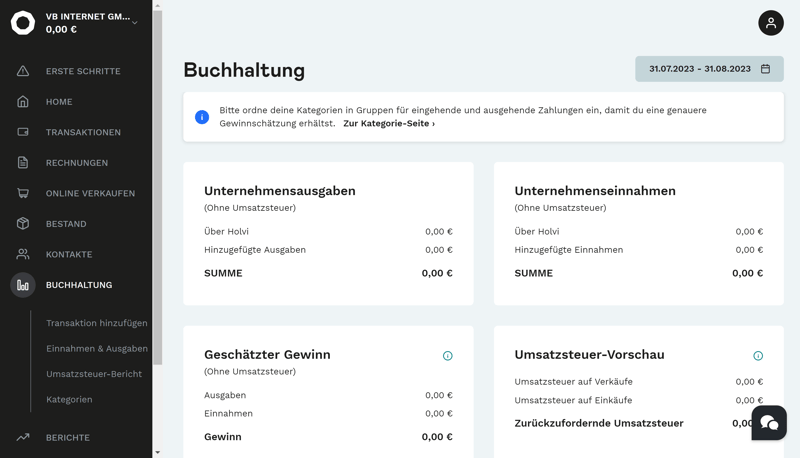The width and height of the screenshot is (800, 458).
Task: Click the Erste Schritte warning triangle icon
Action: pyautogui.click(x=23, y=71)
